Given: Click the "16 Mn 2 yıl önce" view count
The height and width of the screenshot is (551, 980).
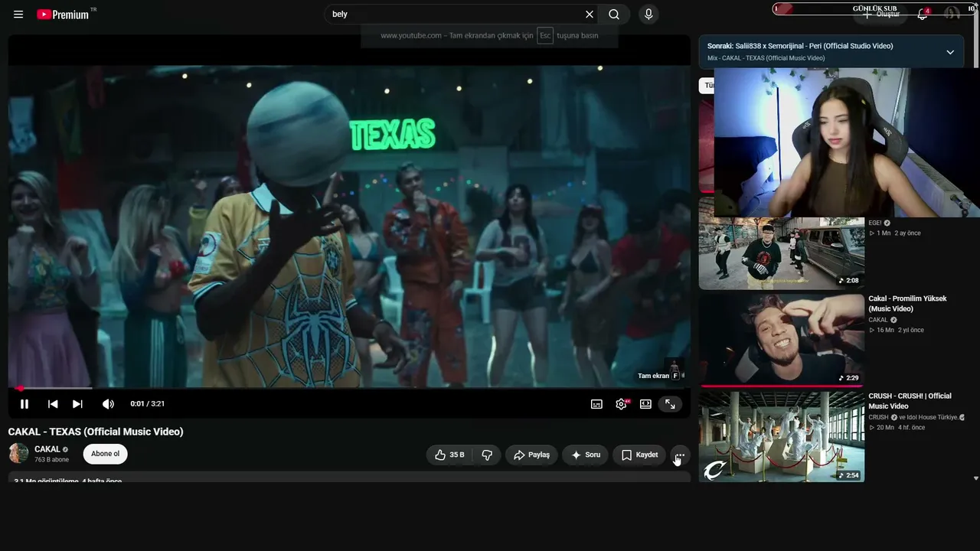Looking at the screenshot, I should tap(897, 331).
